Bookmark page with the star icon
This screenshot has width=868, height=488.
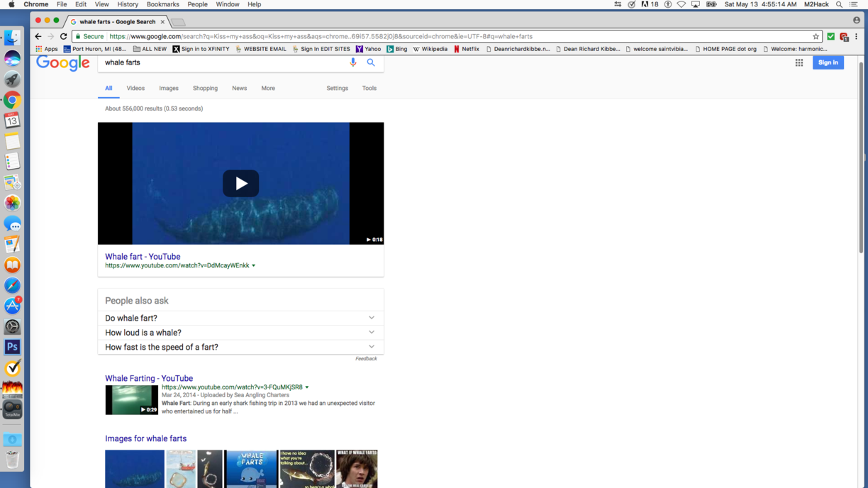pos(816,36)
